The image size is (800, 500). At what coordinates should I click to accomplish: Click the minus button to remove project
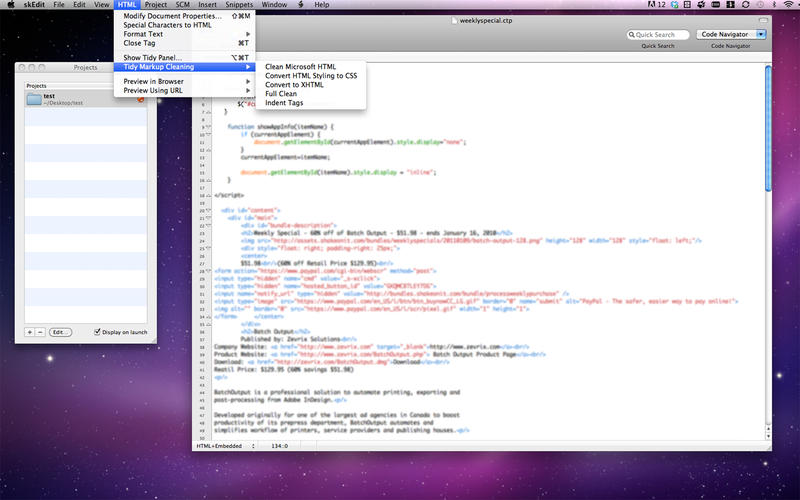40,331
